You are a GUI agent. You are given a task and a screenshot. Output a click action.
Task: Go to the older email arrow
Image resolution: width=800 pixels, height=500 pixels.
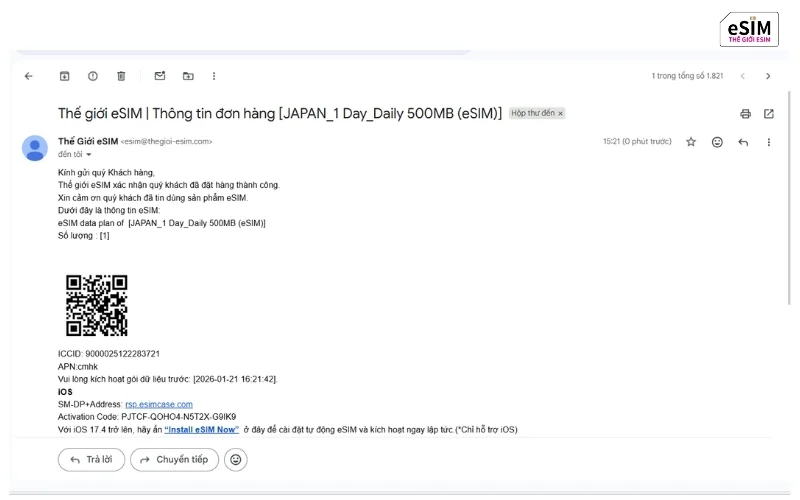[768, 76]
